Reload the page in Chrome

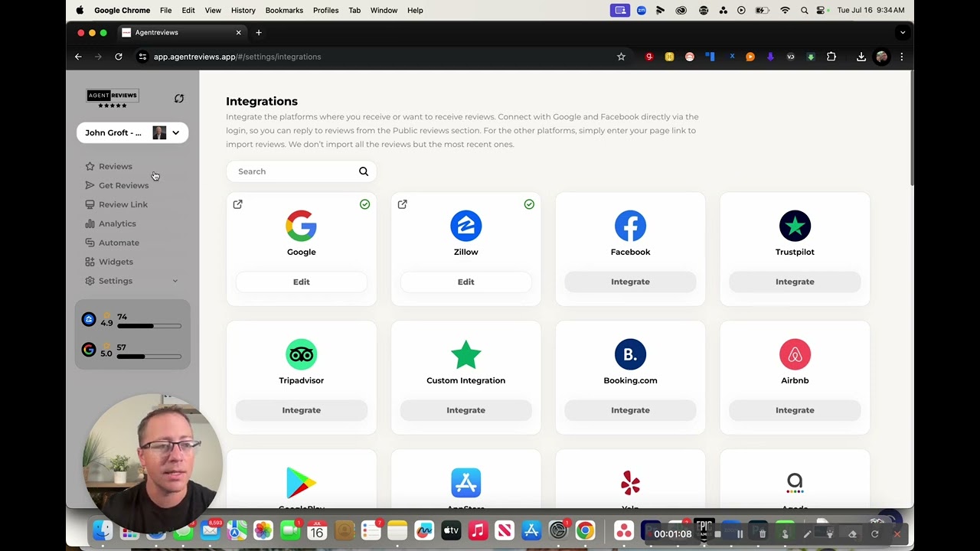point(119,57)
